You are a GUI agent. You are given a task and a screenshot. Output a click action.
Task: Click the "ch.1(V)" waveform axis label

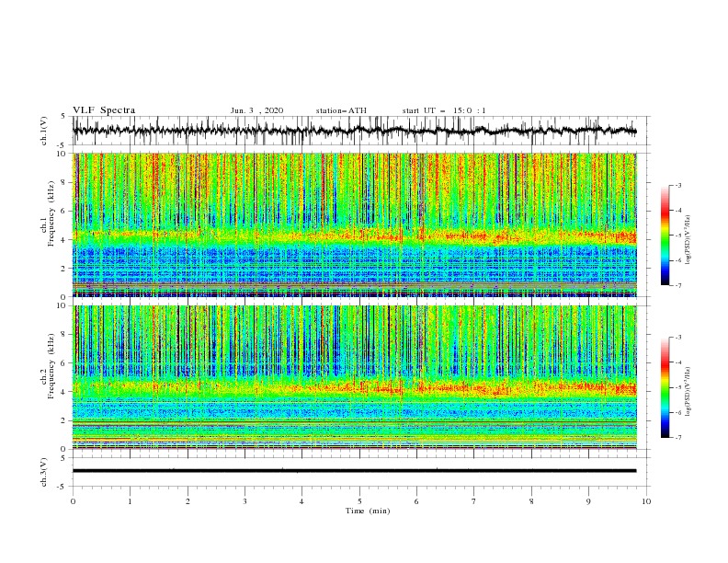pos(44,131)
